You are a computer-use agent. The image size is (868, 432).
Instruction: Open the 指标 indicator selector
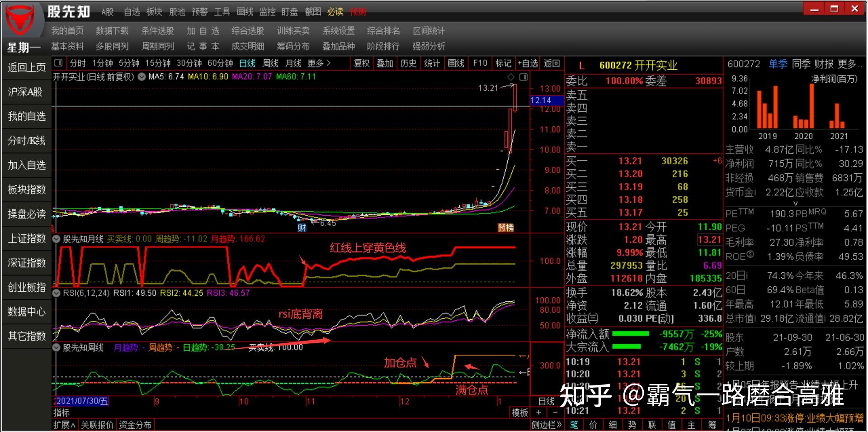(61, 413)
